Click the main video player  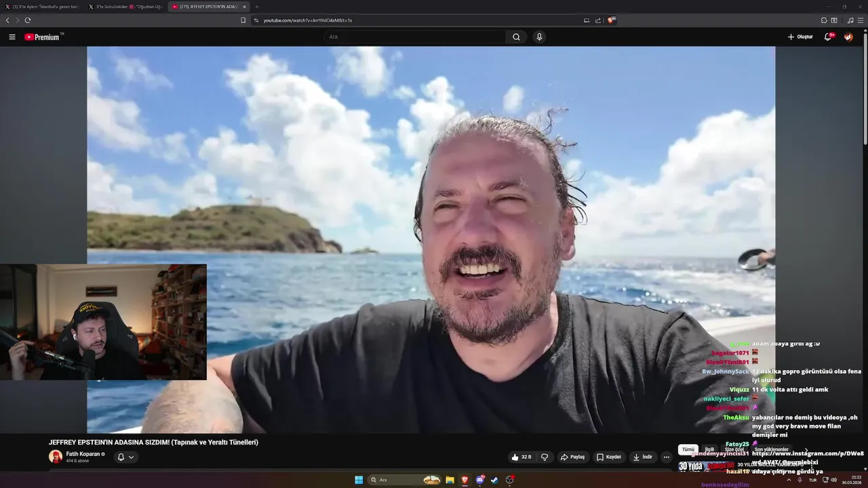[431, 240]
